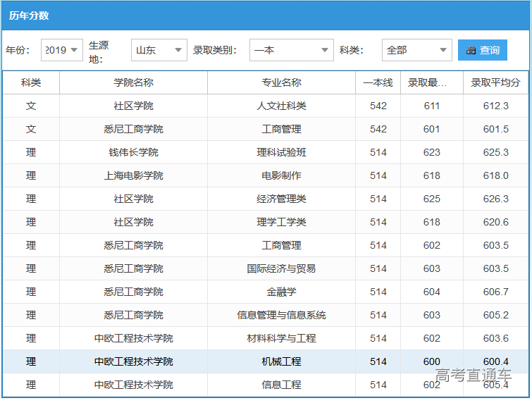Sort by 科类 column header

[x=31, y=82]
